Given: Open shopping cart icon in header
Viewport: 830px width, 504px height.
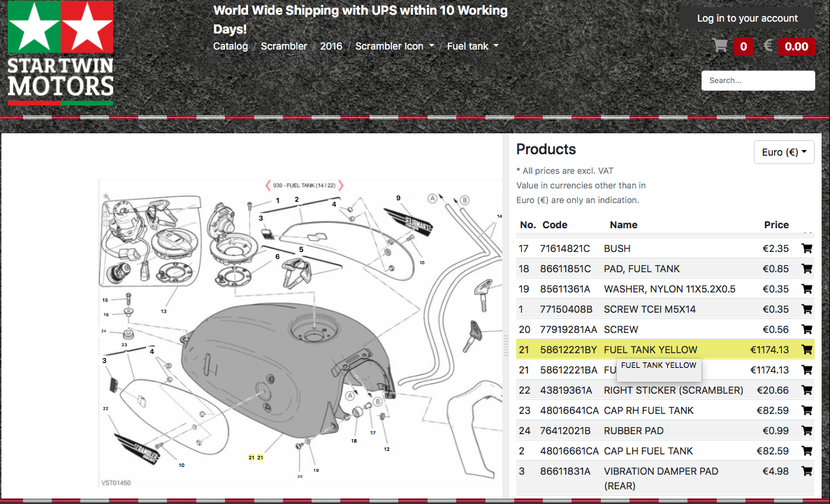Looking at the screenshot, I should (720, 45).
